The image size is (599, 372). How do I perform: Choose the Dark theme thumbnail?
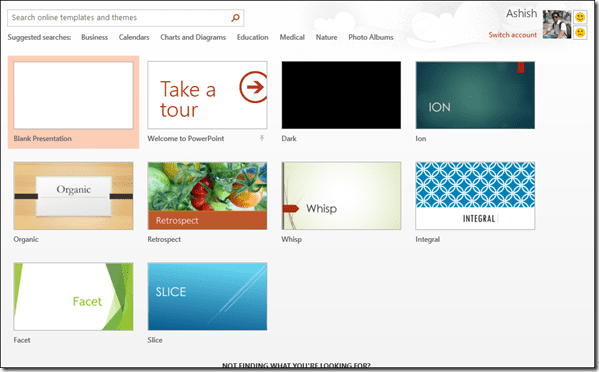(341, 95)
